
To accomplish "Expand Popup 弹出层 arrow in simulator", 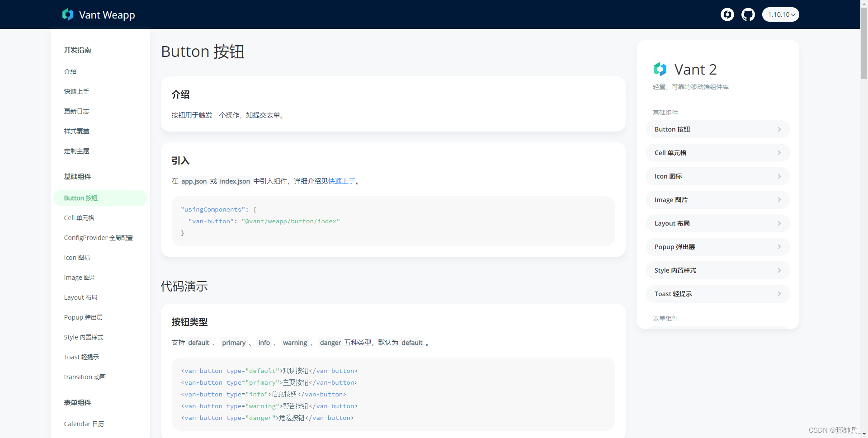I will pyautogui.click(x=779, y=247).
